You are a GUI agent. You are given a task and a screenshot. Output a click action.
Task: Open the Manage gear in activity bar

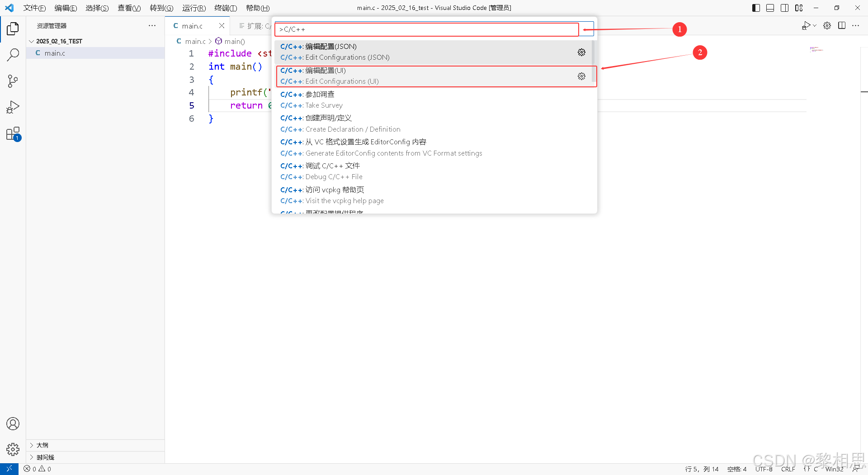[x=13, y=449]
